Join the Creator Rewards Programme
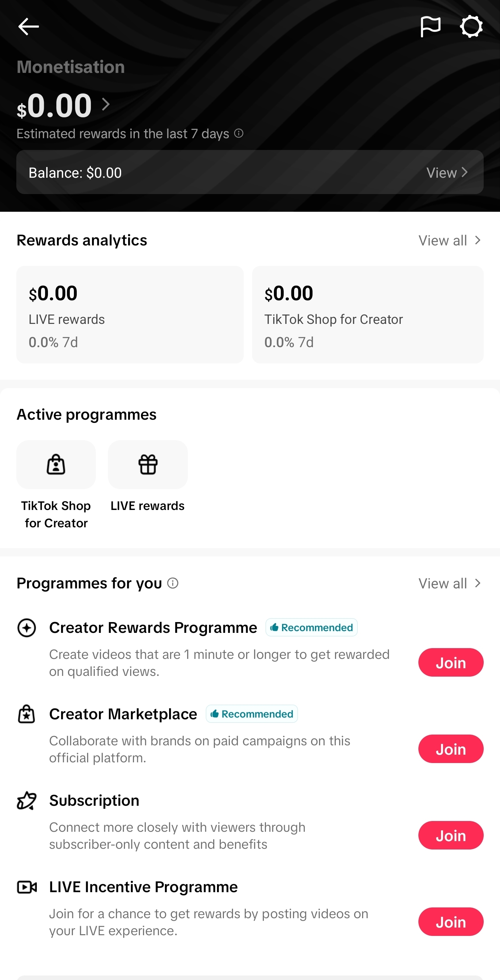This screenshot has height=980, width=500. 451,662
